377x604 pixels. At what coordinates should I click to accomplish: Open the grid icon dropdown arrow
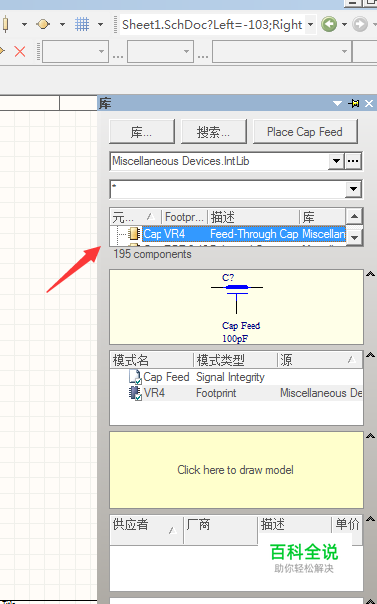coord(101,25)
